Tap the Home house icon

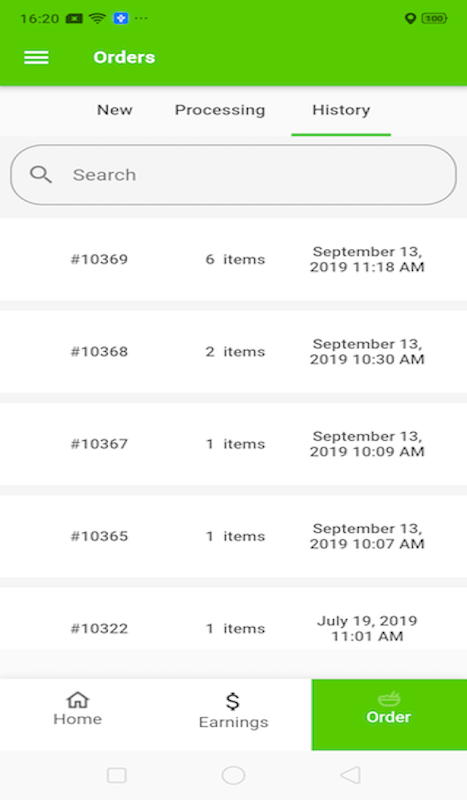tap(78, 699)
